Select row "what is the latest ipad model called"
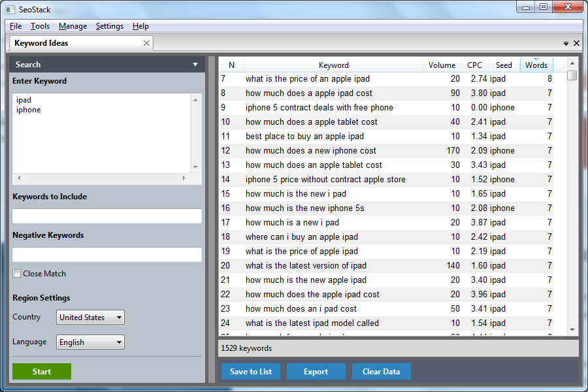The image size is (588, 392). [x=386, y=323]
